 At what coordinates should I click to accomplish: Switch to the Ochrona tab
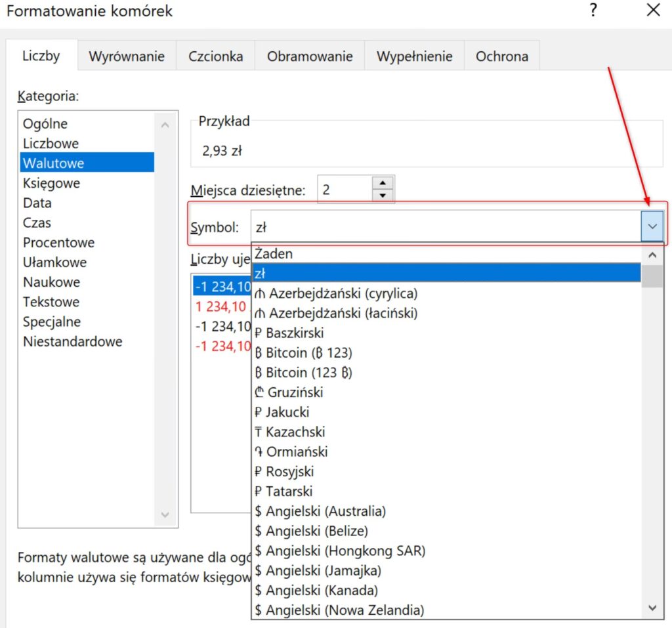(501, 56)
